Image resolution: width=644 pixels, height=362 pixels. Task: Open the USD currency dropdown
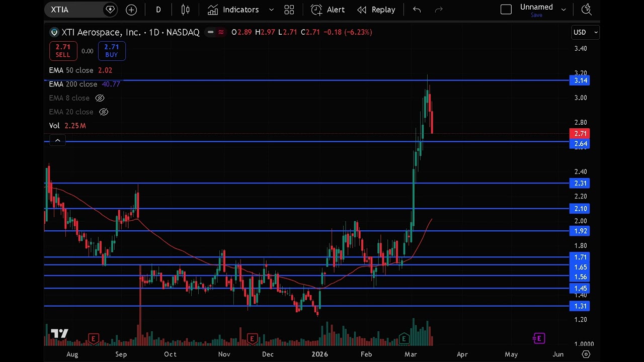coord(585,32)
